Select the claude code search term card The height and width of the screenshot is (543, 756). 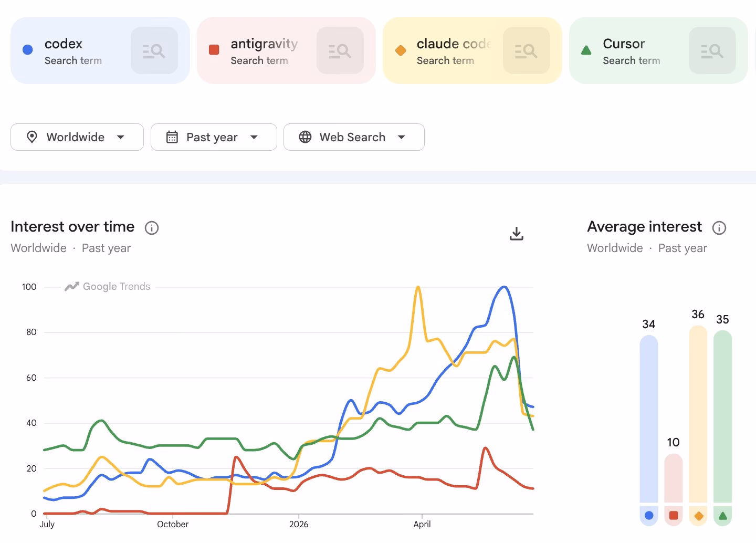[x=472, y=50]
